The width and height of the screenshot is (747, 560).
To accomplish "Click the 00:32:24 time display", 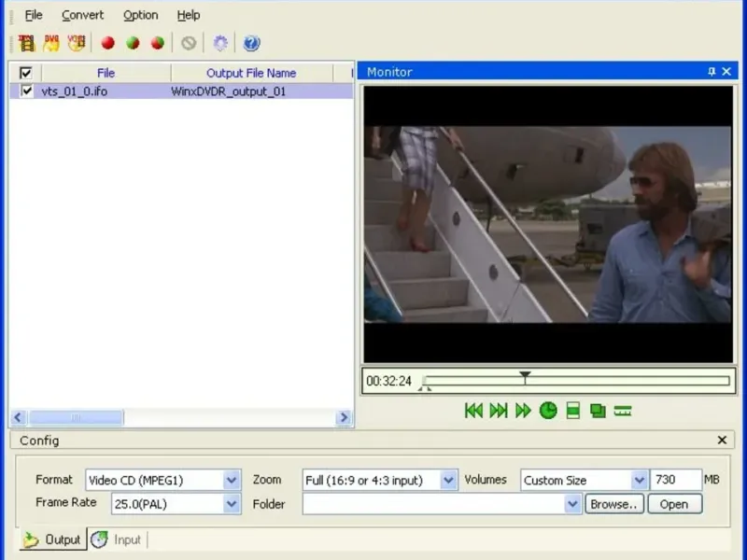I will click(x=388, y=381).
